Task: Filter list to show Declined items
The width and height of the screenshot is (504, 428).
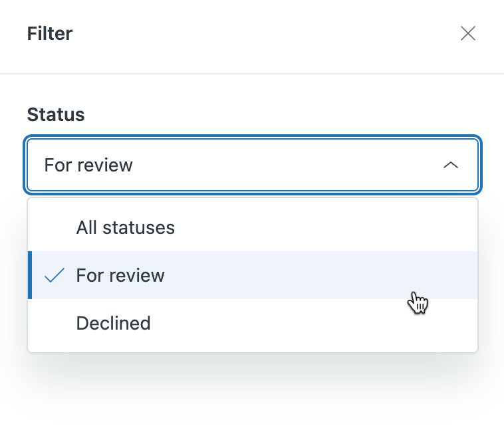Action: pos(114,323)
